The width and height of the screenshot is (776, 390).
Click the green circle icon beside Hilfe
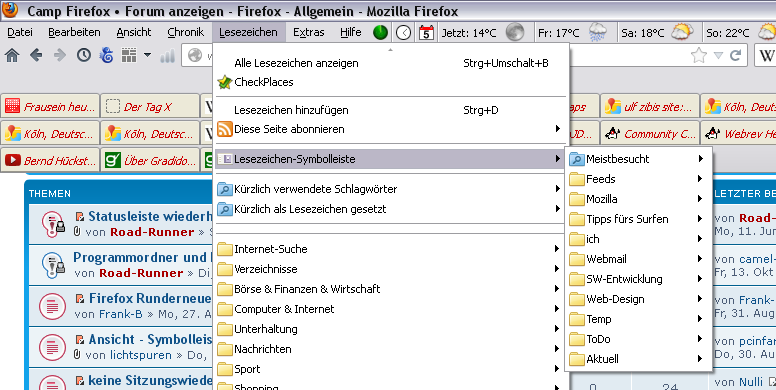point(380,33)
